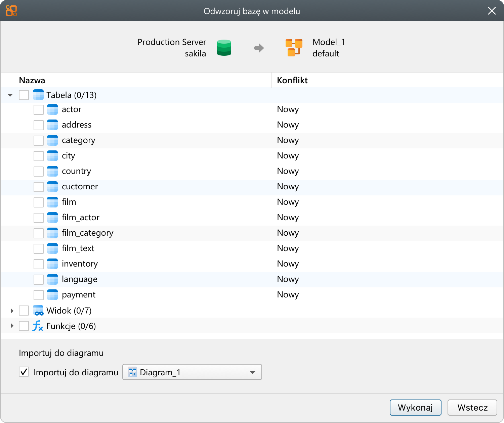Select the film_actor row name
504x423 pixels.
tap(81, 218)
